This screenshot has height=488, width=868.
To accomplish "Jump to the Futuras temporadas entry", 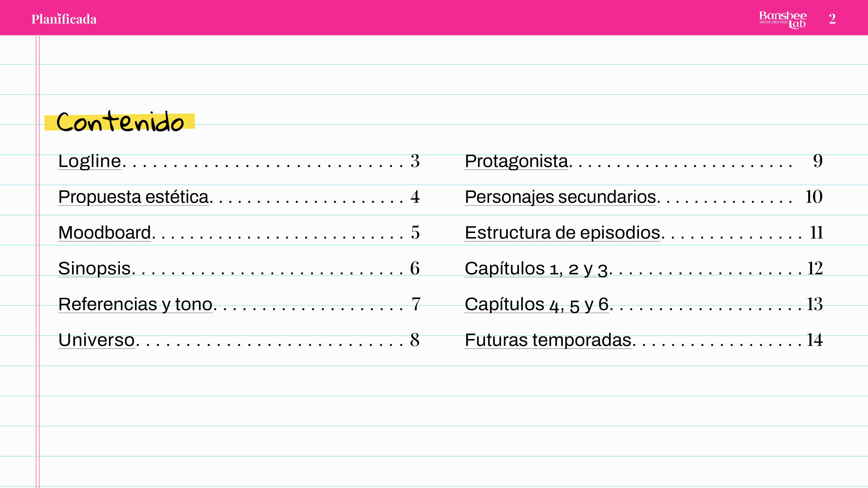I will [548, 340].
